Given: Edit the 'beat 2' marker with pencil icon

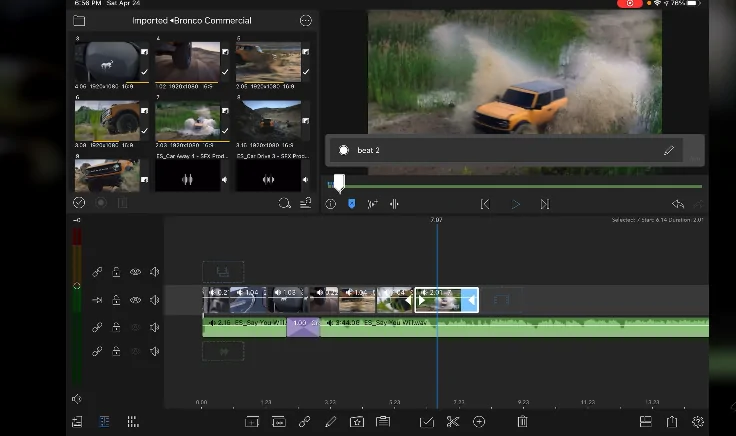Looking at the screenshot, I should pyautogui.click(x=669, y=151).
